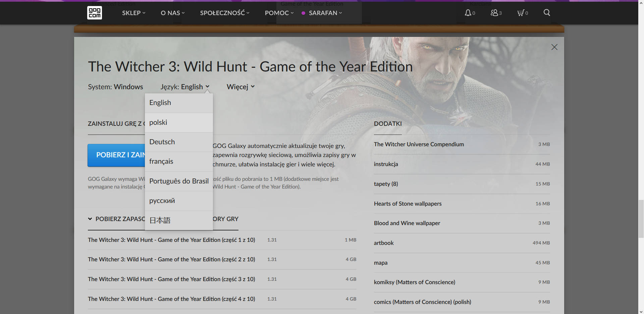Download tapety (8) extra

click(462, 184)
